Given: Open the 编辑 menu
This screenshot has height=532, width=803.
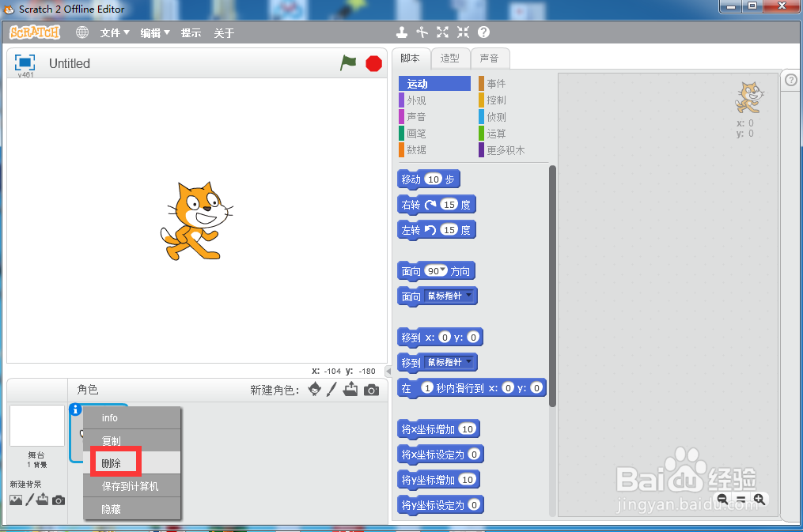Looking at the screenshot, I should point(155,32).
